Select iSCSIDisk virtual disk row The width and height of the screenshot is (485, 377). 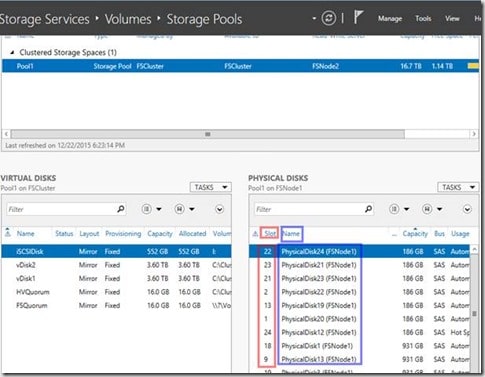tap(116, 251)
